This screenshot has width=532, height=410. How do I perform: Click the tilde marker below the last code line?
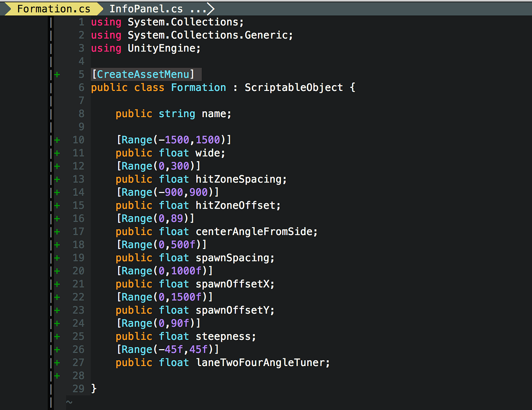pyautogui.click(x=69, y=402)
